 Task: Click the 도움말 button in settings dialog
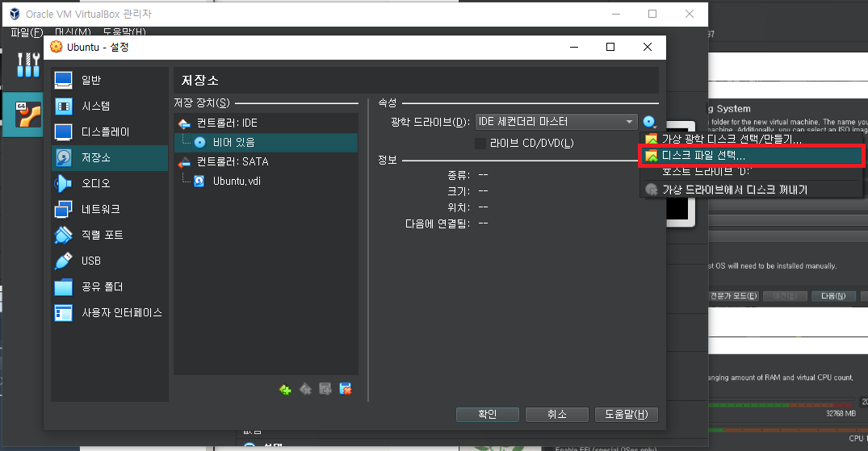click(x=627, y=415)
